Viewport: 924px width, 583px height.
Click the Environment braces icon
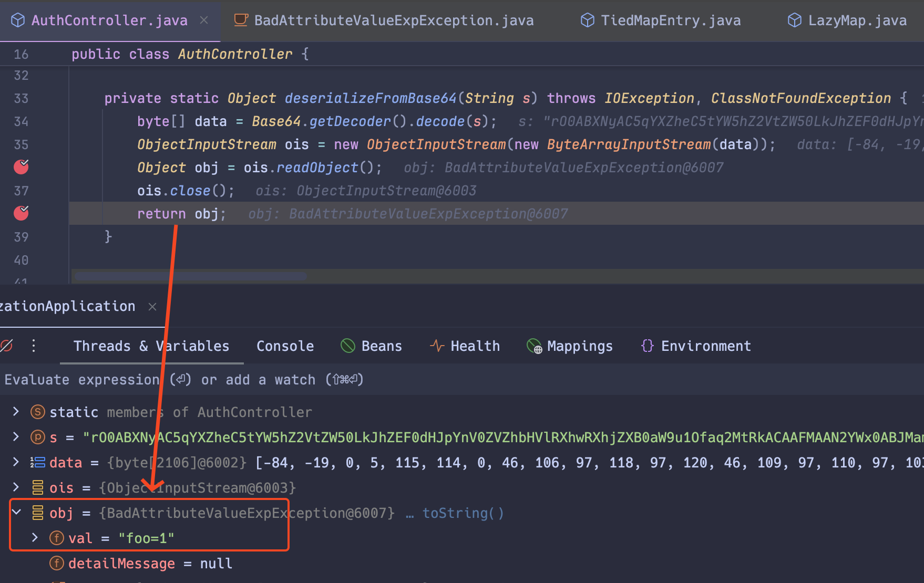coord(648,346)
